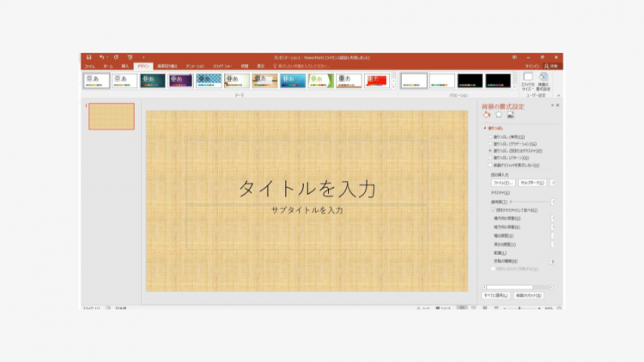Close the Format Background pane
This screenshot has height=362, width=644.
tap(558, 106)
